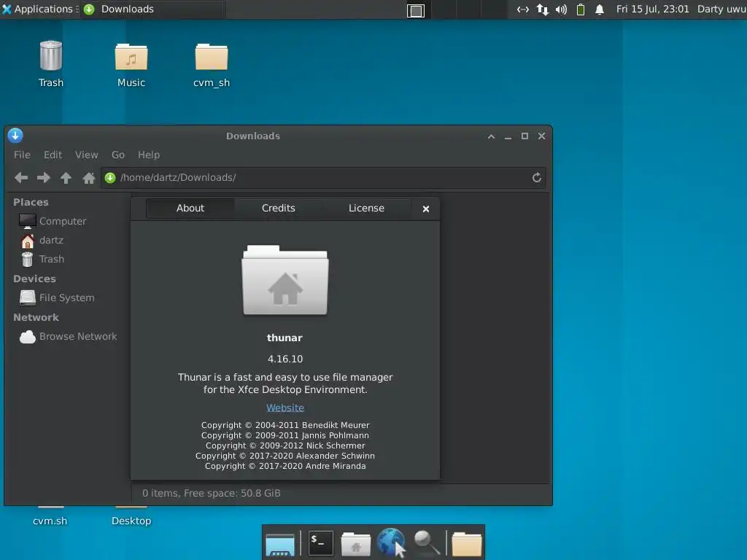Image resolution: width=747 pixels, height=560 pixels.
Task: Click the battery status icon
Action: (x=580, y=9)
